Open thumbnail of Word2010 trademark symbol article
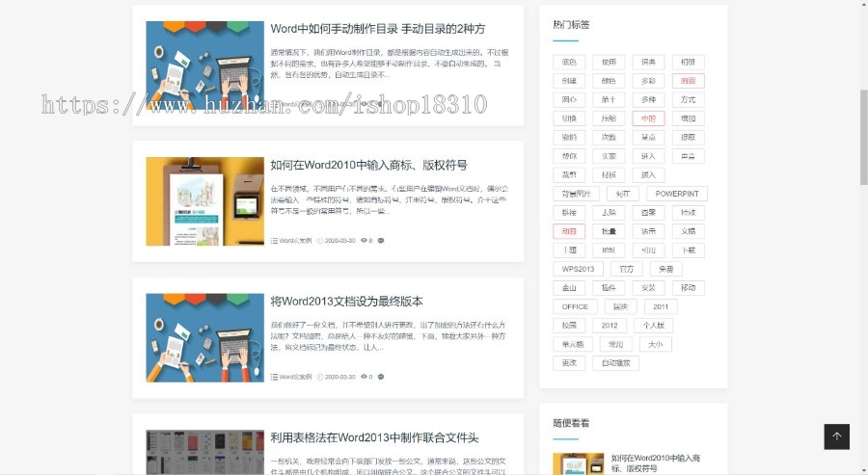 204,201
